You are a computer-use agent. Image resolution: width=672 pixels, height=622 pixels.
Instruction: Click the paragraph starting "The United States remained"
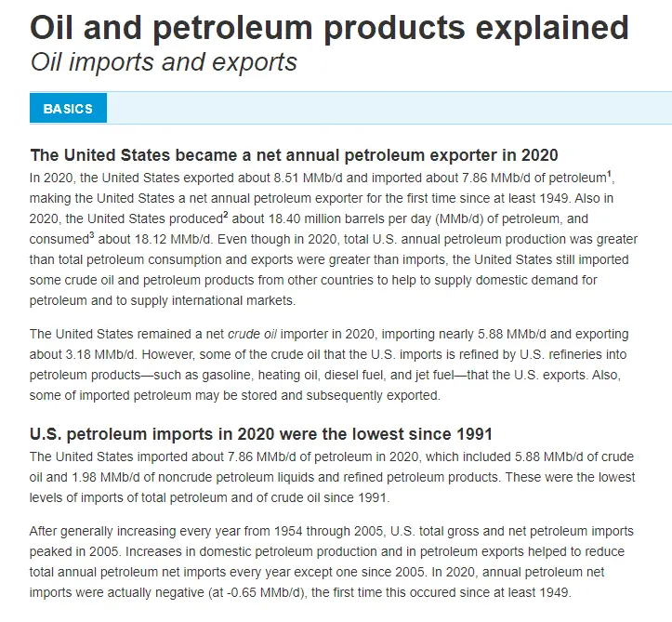click(x=329, y=364)
